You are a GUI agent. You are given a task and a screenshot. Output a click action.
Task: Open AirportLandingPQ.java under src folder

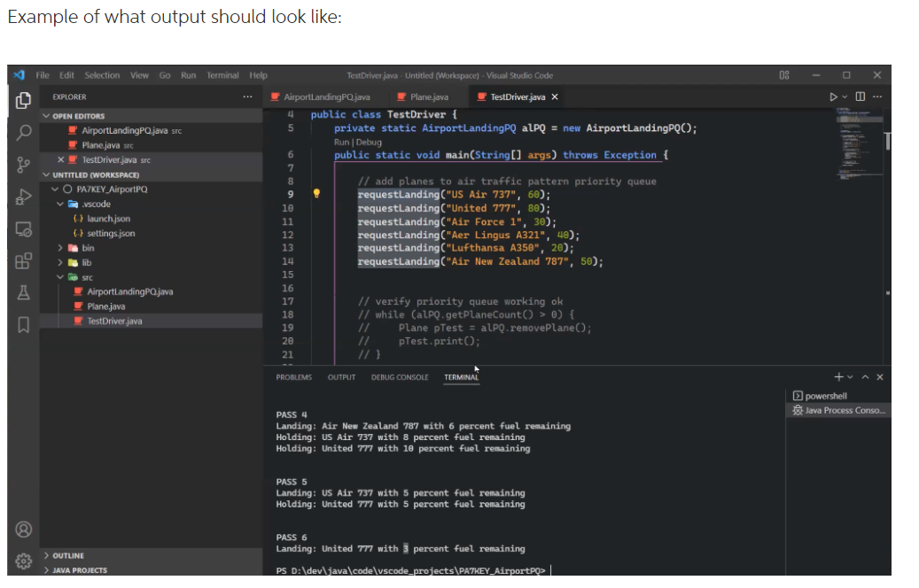152,291
